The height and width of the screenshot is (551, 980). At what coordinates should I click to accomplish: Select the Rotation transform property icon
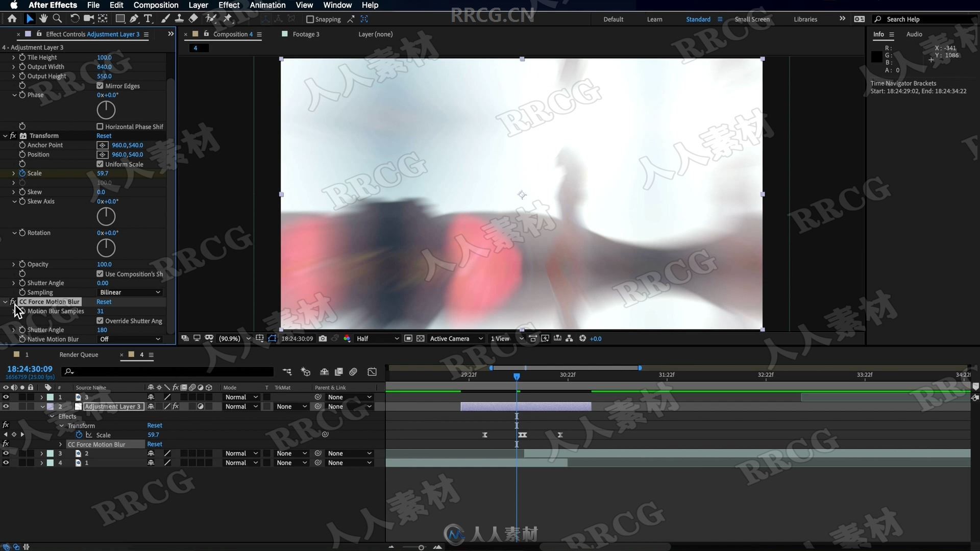pyautogui.click(x=21, y=232)
